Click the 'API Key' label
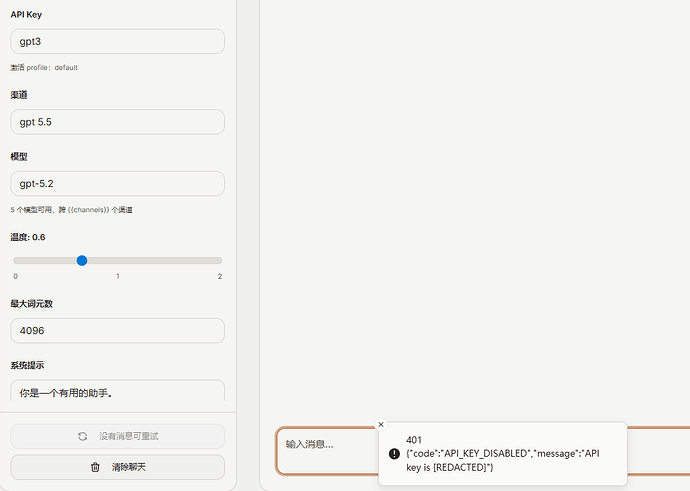The width and height of the screenshot is (690, 491). point(26,15)
